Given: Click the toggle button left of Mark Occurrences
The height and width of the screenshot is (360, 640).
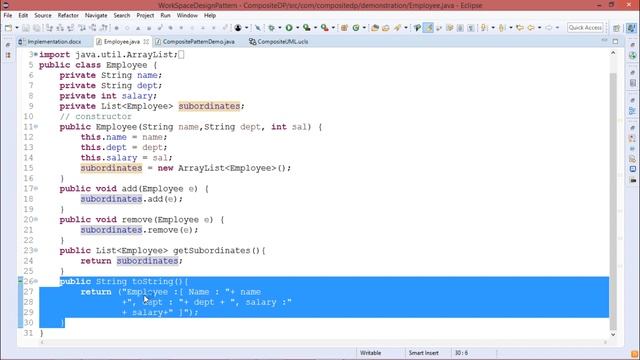Looking at the screenshot, I should click(x=417, y=28).
